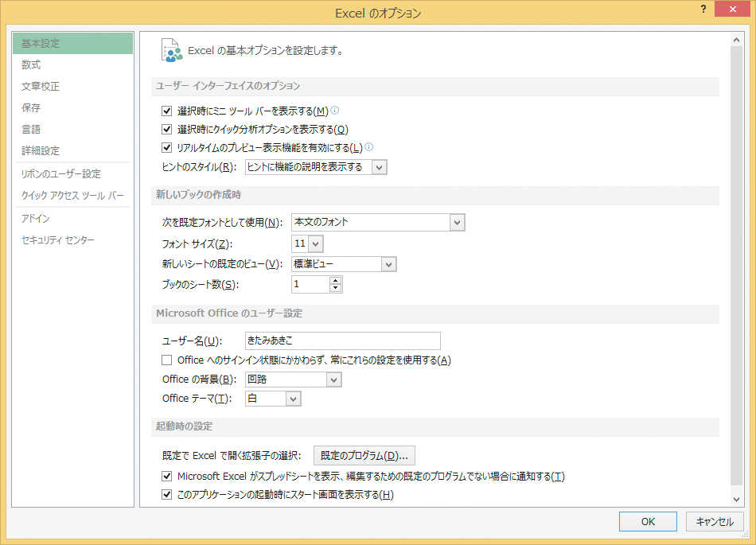
Task: Click the Excel basic options header icon
Action: coord(172,51)
